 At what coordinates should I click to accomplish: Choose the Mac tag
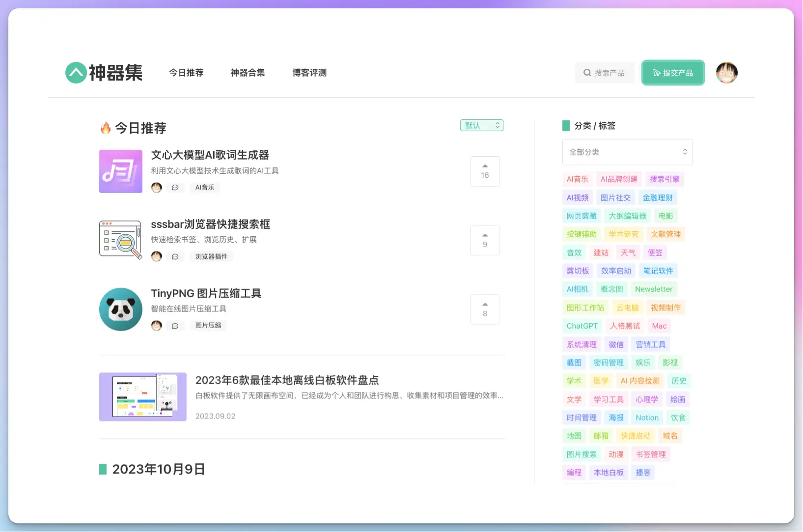659,326
